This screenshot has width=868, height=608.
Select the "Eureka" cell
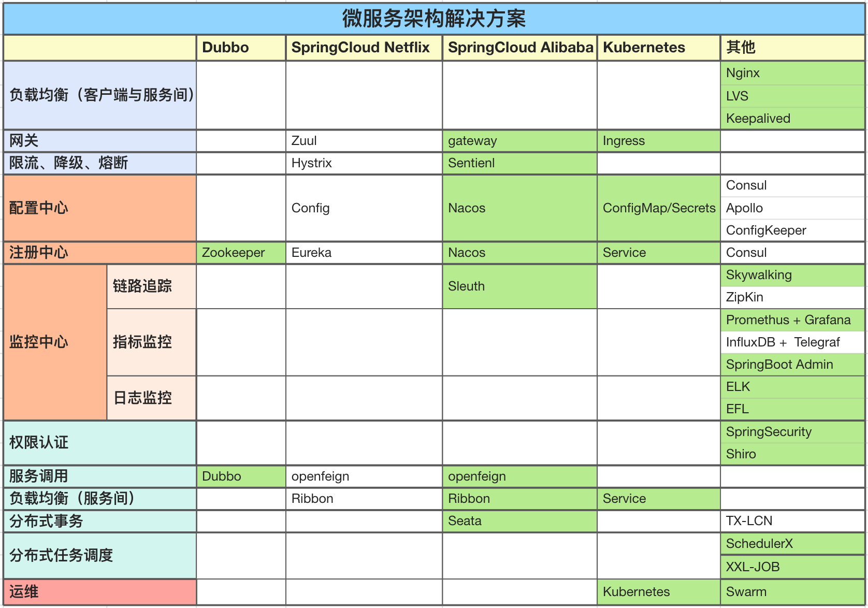364,253
